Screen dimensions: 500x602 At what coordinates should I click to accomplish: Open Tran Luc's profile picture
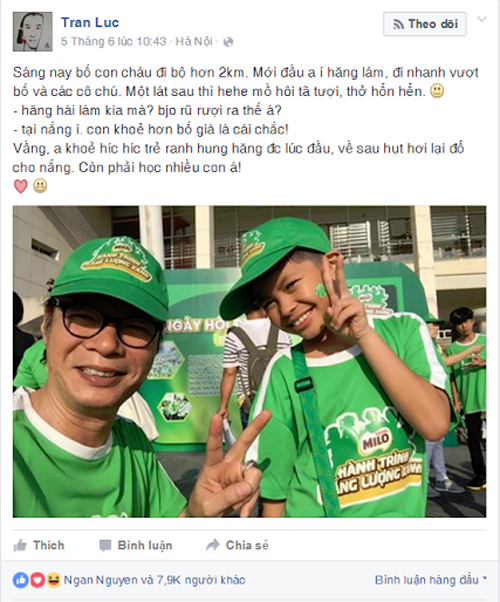33,31
